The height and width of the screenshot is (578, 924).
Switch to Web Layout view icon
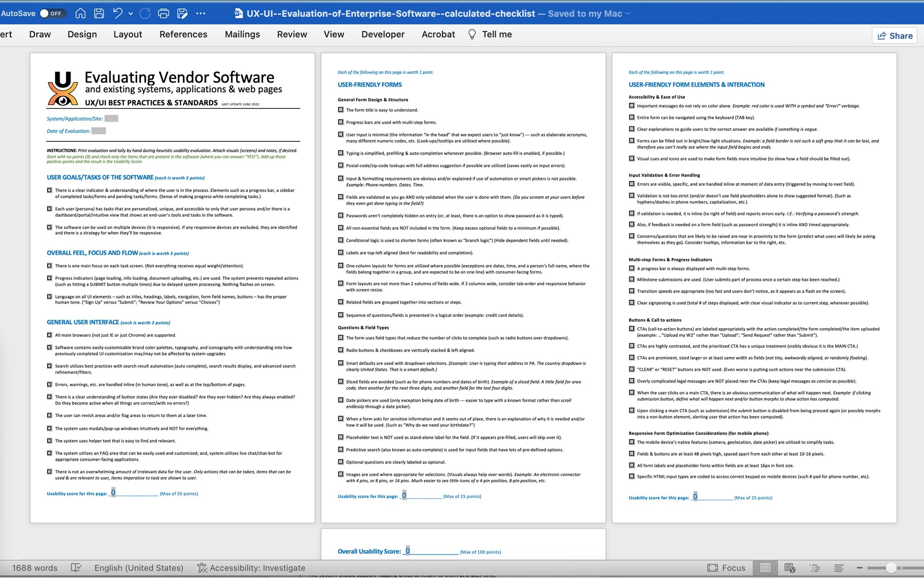click(x=790, y=568)
